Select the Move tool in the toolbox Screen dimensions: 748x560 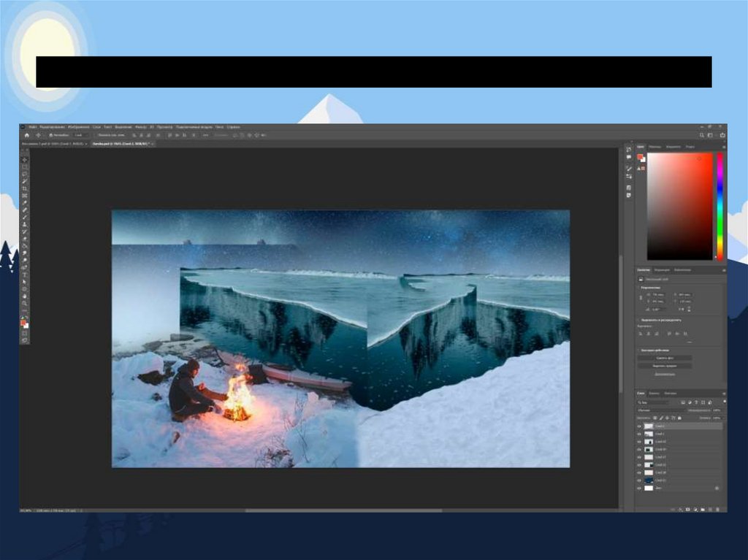point(25,160)
